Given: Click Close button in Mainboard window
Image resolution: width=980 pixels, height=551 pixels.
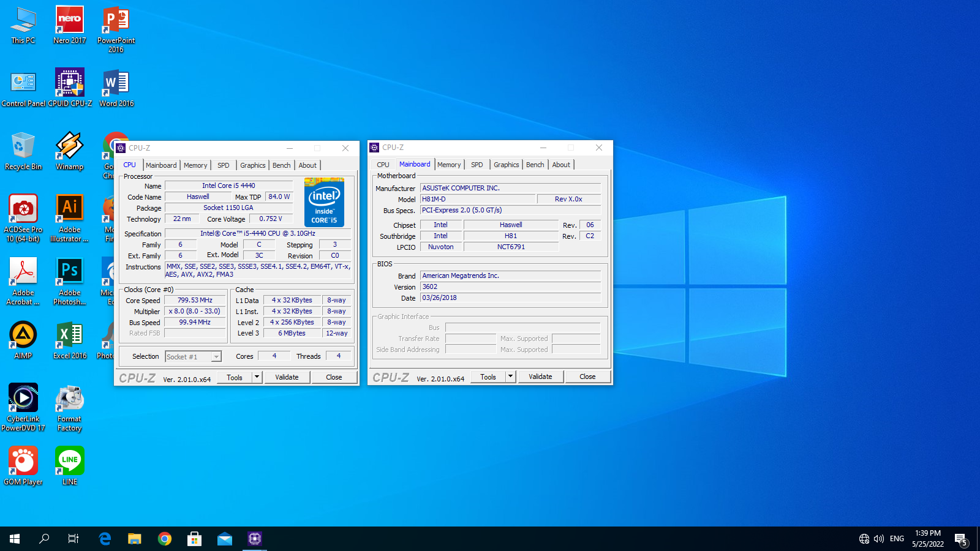Looking at the screenshot, I should pyautogui.click(x=587, y=377).
